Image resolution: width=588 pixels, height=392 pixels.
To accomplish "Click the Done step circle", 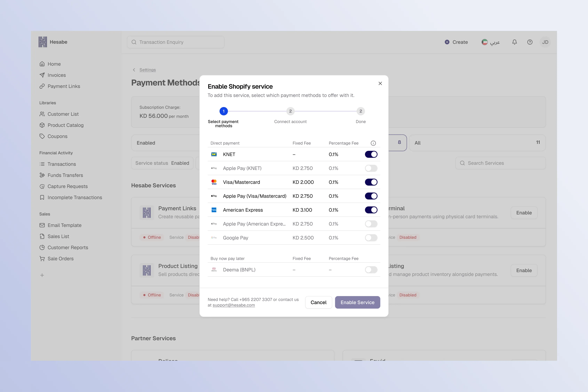I will 360,111.
